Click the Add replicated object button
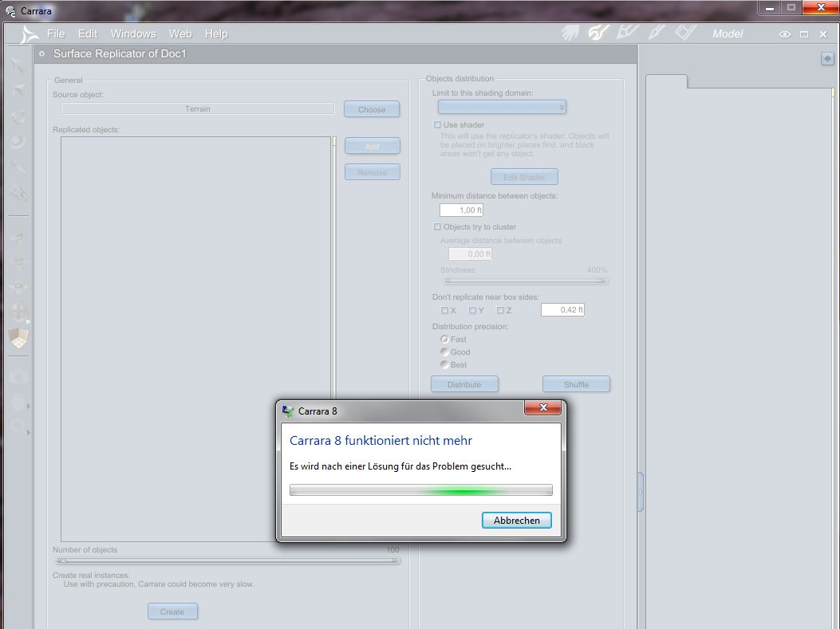This screenshot has height=629, width=840. [x=373, y=146]
